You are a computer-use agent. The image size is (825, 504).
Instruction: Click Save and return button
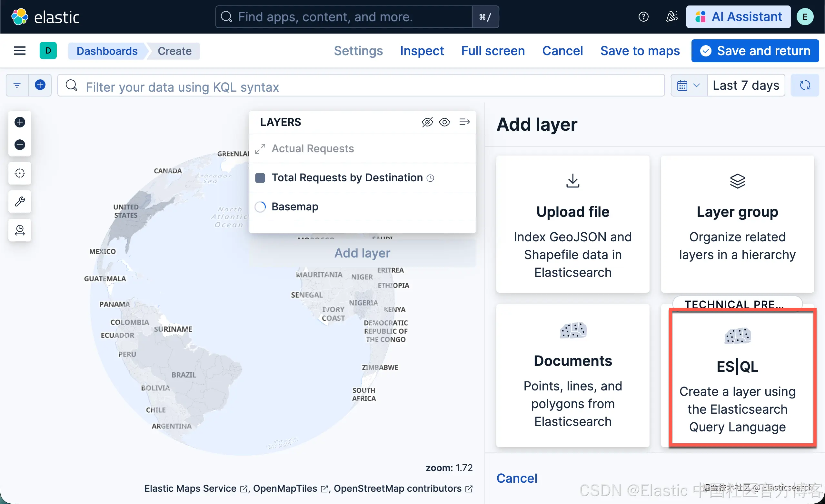click(755, 51)
